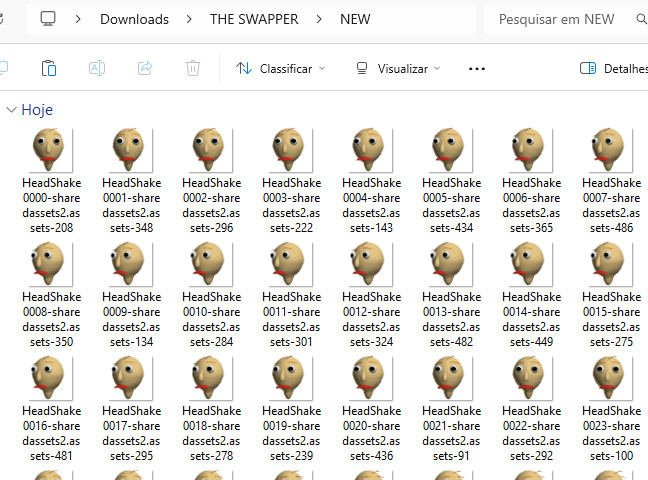
Task: Click the Paste clipboard icon in toolbar
Action: pyautogui.click(x=48, y=68)
